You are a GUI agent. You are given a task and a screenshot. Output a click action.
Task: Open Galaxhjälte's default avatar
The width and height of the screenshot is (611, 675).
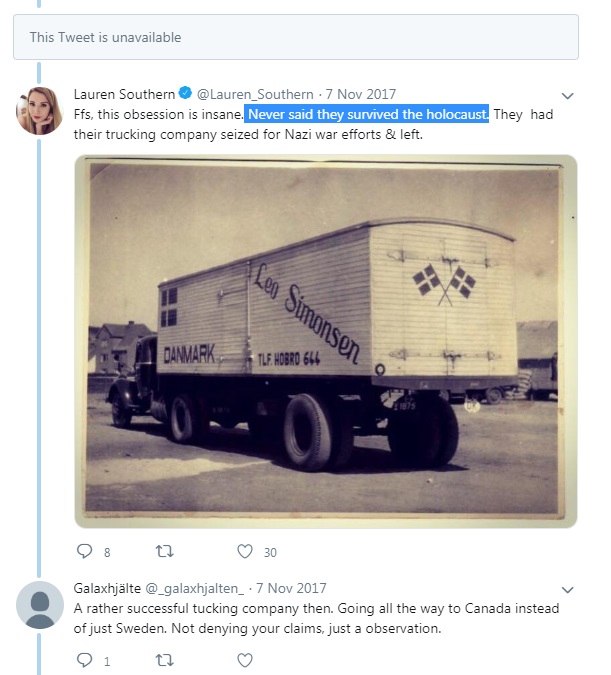(40, 604)
